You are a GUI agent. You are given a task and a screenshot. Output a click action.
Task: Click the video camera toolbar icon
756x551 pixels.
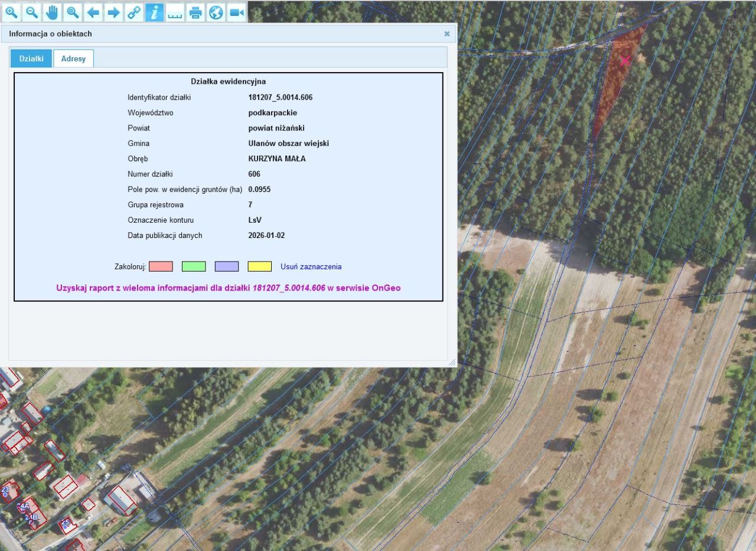point(237,12)
